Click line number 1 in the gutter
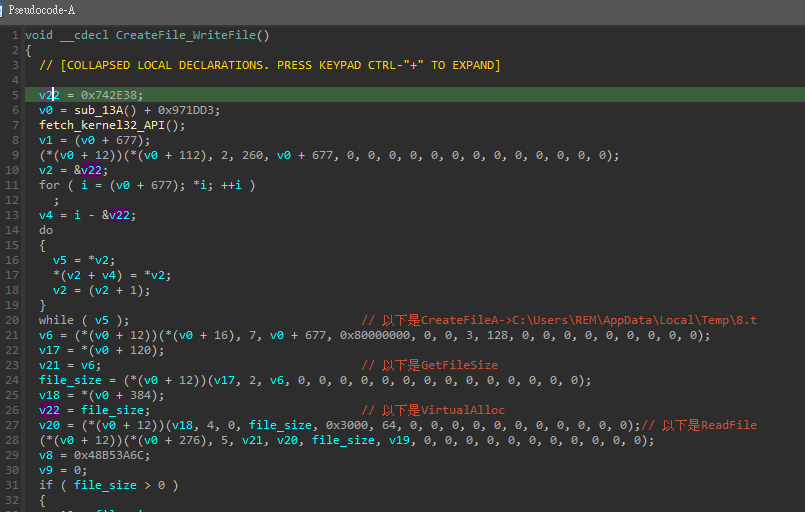The image size is (805, 512). click(15, 35)
